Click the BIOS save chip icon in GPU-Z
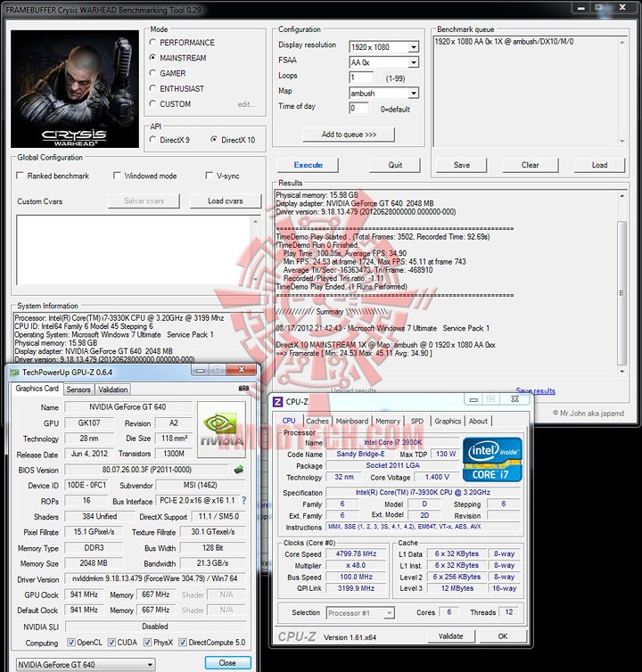The width and height of the screenshot is (642, 672). point(239,470)
